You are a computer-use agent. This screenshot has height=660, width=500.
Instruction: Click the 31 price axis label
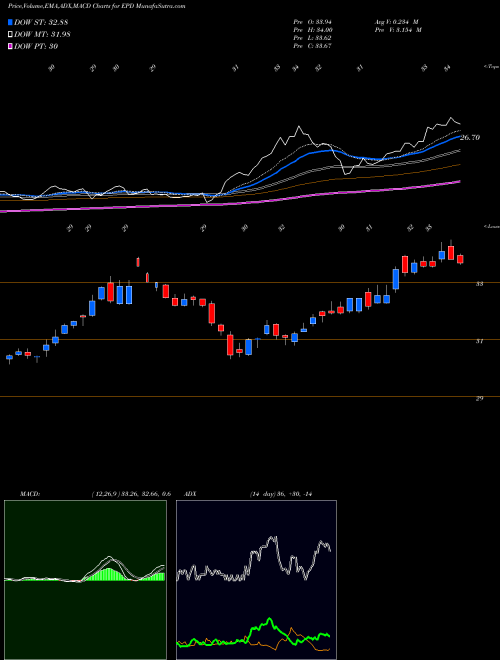479,341
